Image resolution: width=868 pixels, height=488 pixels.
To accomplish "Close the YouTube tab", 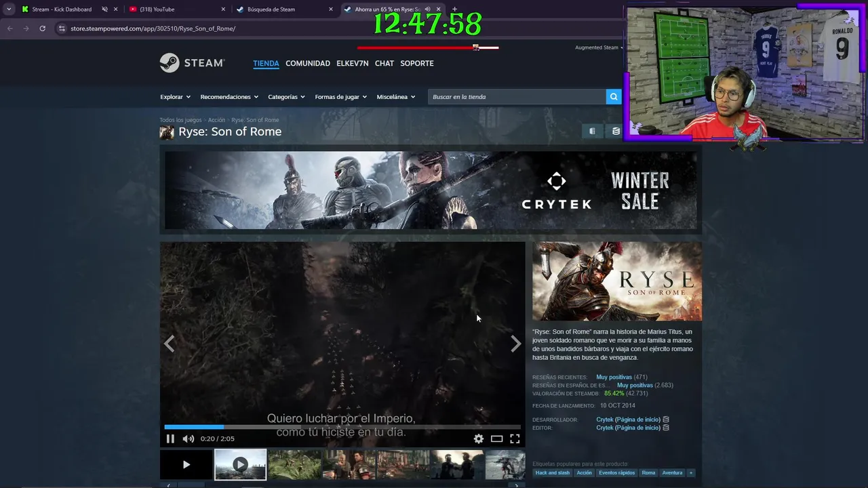I will coord(223,9).
